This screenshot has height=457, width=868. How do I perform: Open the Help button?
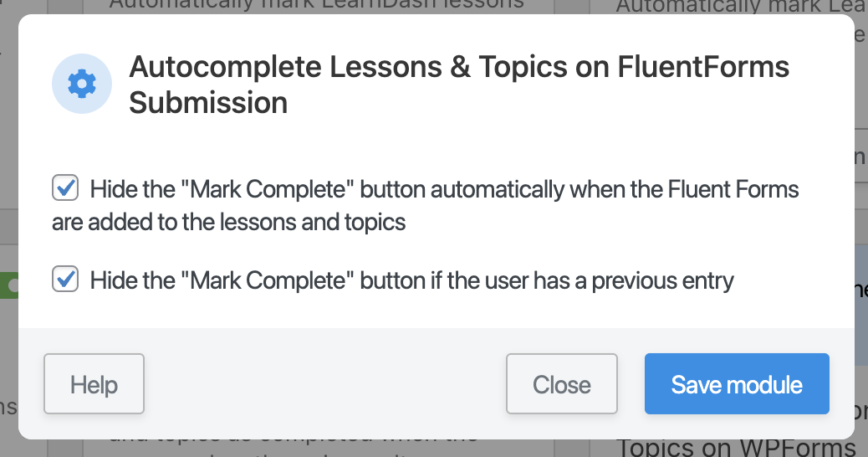(x=94, y=384)
